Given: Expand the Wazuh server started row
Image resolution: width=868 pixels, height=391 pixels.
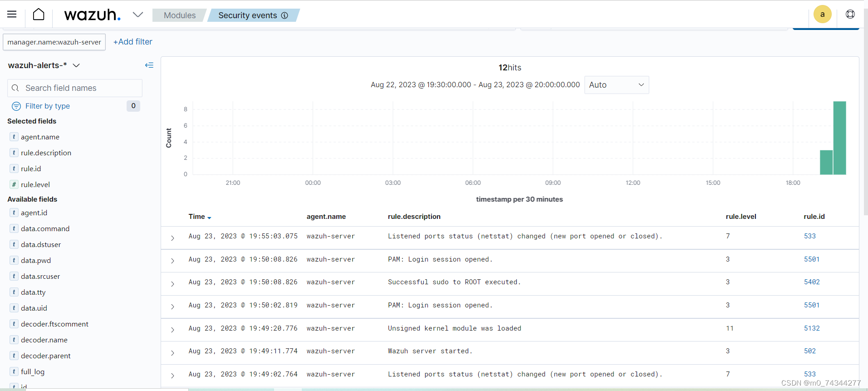Looking at the screenshot, I should (172, 353).
